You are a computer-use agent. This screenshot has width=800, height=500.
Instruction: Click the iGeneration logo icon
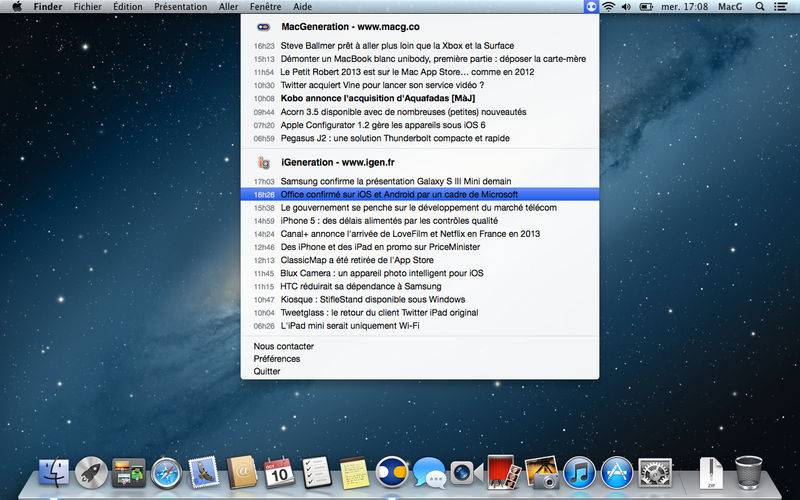264,162
